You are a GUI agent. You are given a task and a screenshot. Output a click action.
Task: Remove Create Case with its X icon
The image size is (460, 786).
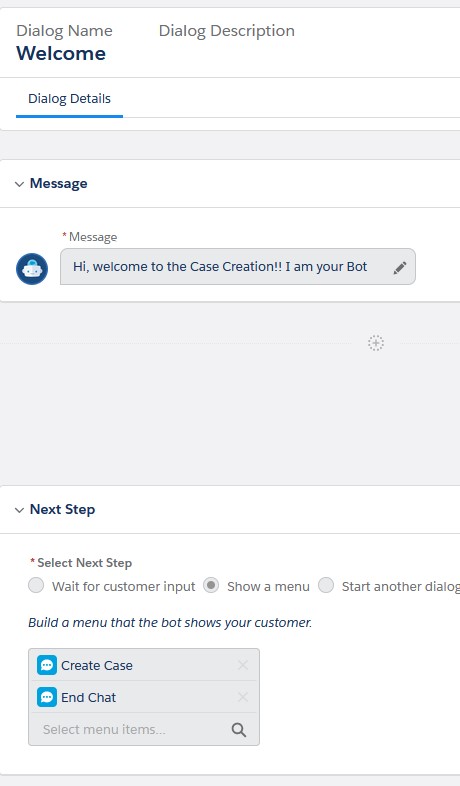(x=243, y=665)
